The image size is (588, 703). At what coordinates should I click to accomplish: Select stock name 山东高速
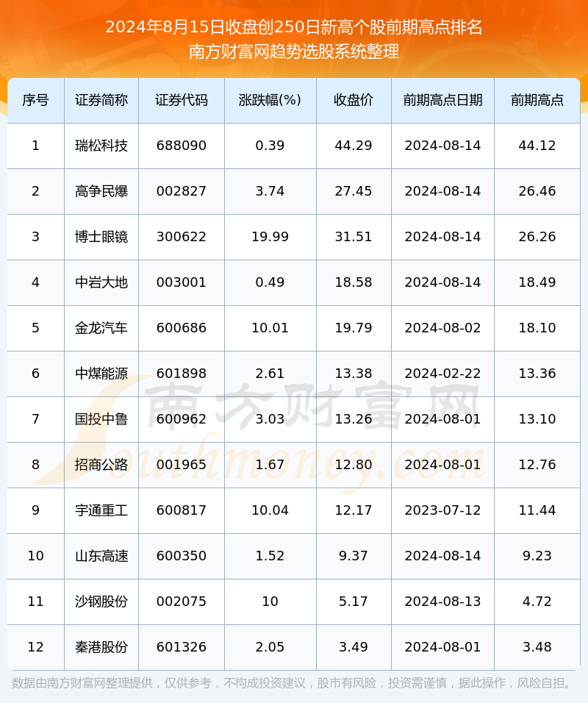click(x=101, y=556)
